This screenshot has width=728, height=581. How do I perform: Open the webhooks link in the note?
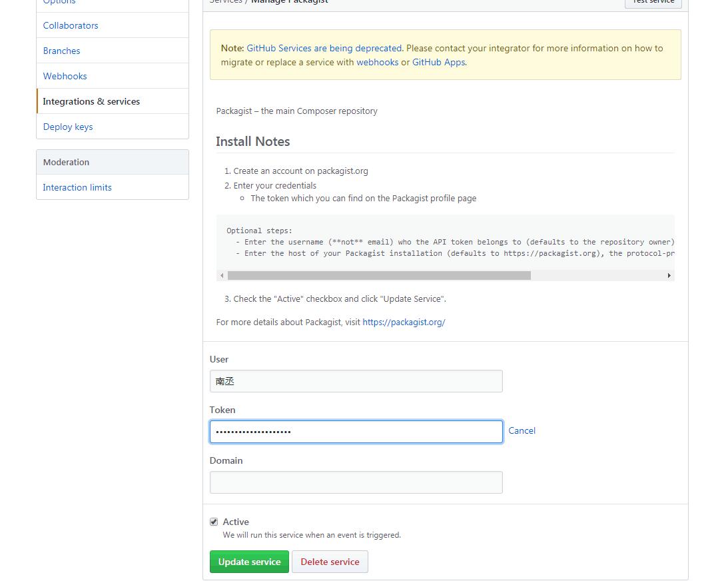377,62
